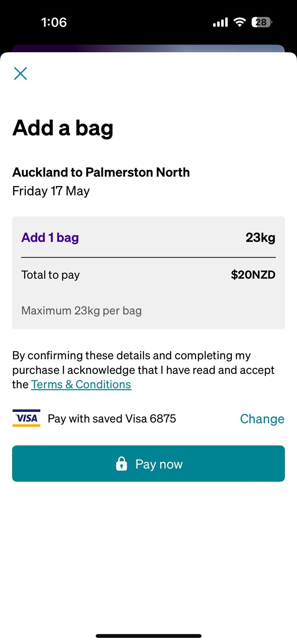Click the $20NZD total amount
297x644 pixels.
click(x=253, y=275)
